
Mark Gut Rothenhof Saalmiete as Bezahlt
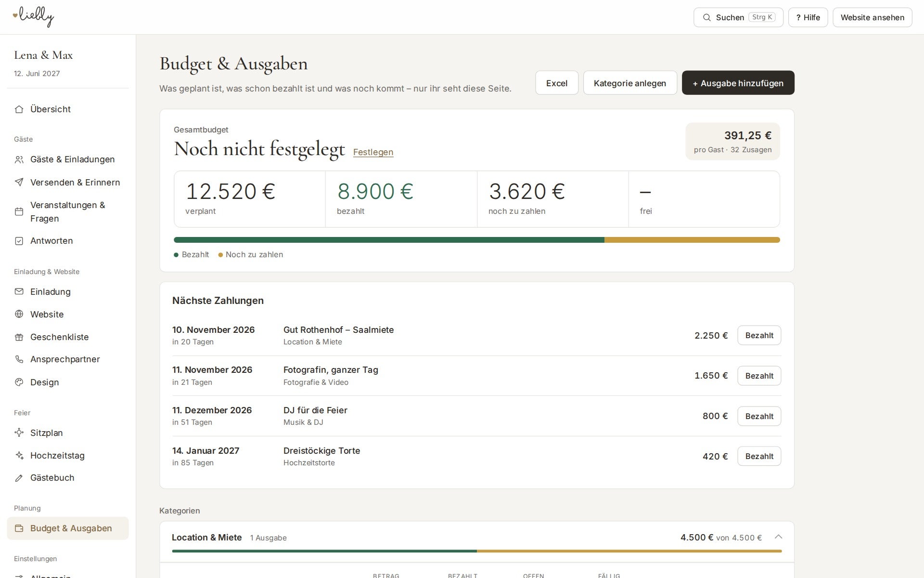click(x=759, y=335)
